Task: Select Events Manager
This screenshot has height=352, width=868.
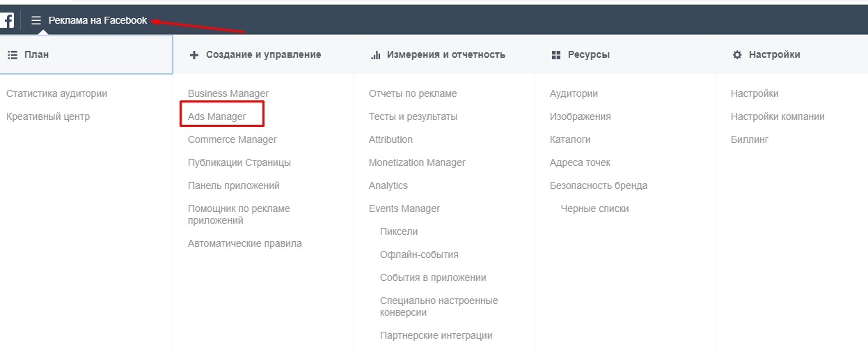Action: pos(404,208)
